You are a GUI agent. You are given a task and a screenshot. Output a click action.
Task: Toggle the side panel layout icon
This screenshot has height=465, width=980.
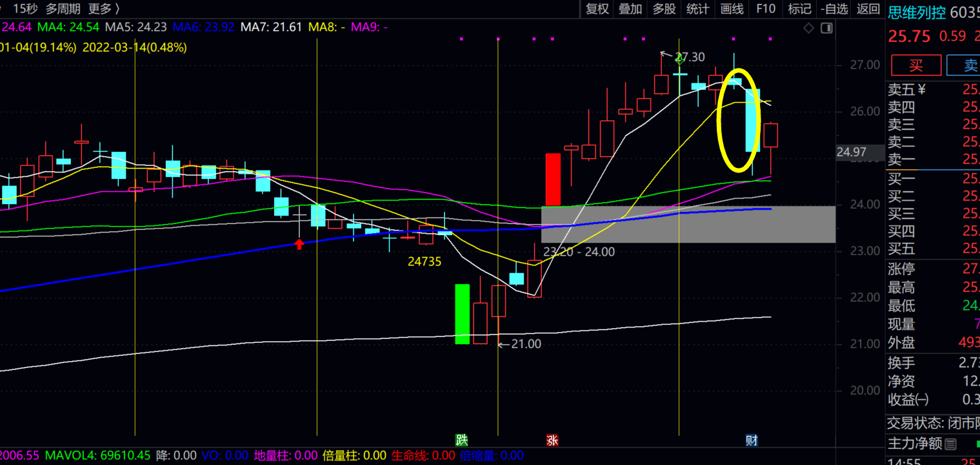pyautogui.click(x=826, y=28)
